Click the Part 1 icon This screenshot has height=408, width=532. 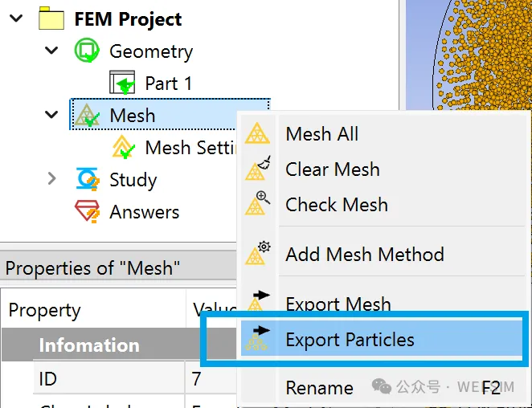(122, 83)
